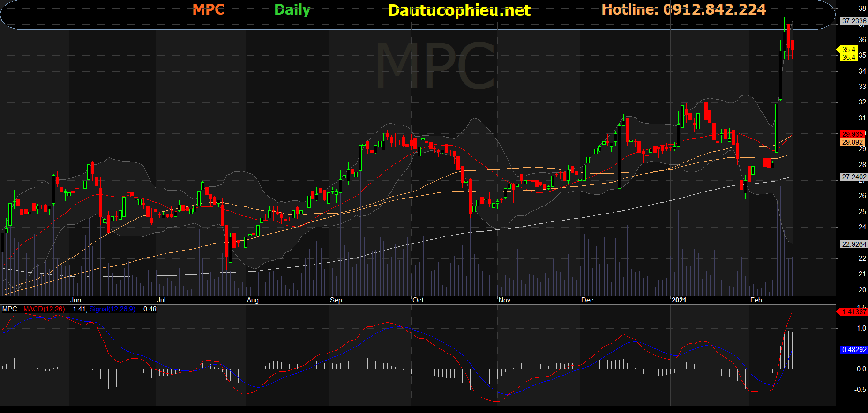This screenshot has width=868, height=413.
Task: Click the Jun date axis marker
Action: pyautogui.click(x=75, y=300)
